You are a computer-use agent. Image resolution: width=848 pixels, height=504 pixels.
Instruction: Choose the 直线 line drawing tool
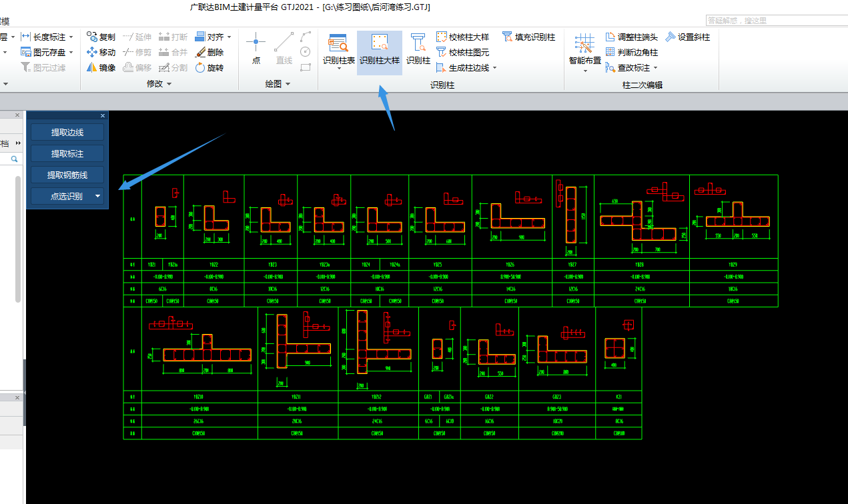[284, 49]
